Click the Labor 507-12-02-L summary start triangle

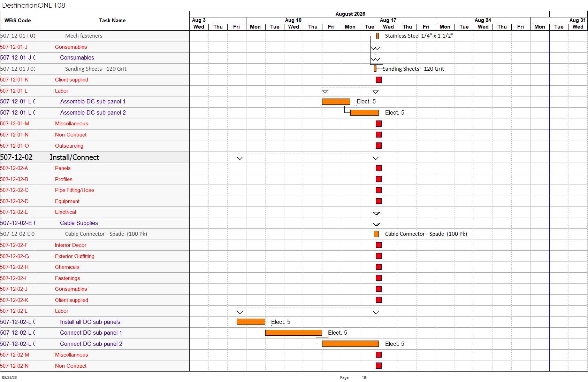pyautogui.click(x=240, y=312)
